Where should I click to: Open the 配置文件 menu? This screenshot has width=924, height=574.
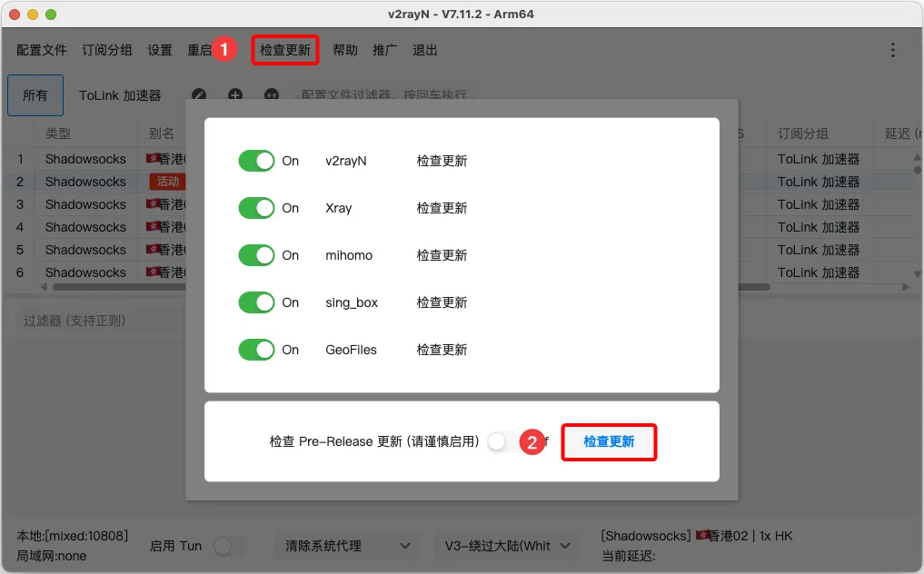pyautogui.click(x=41, y=50)
